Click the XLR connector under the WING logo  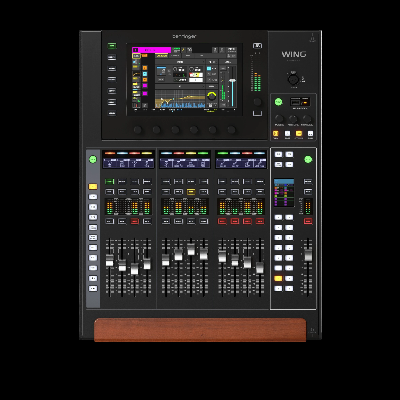pos(293,79)
